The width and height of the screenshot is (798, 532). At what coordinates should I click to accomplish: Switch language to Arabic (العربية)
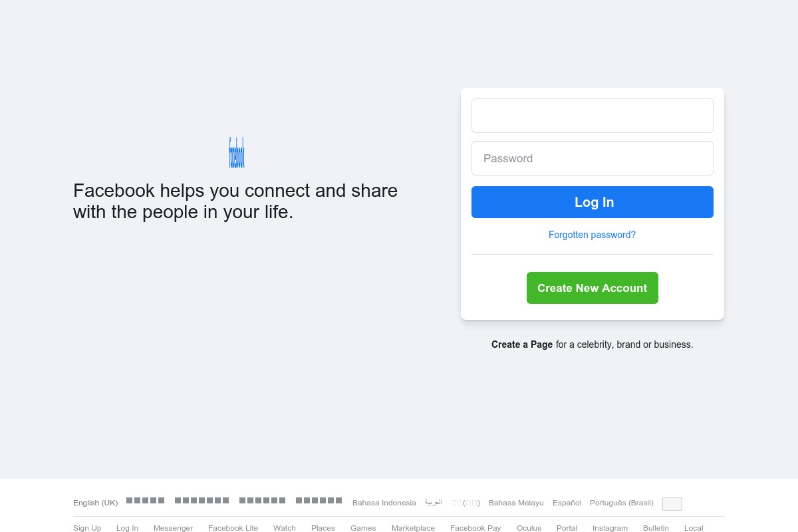[434, 503]
